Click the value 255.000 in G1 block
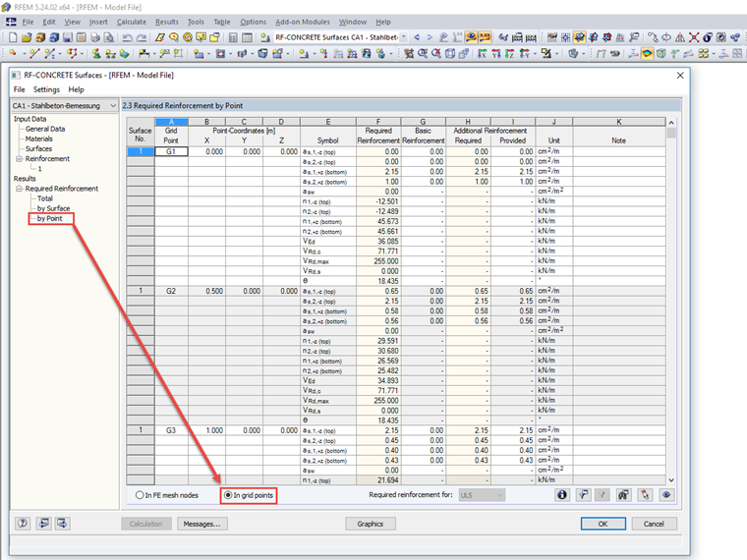The width and height of the screenshot is (747, 560). pos(378,261)
